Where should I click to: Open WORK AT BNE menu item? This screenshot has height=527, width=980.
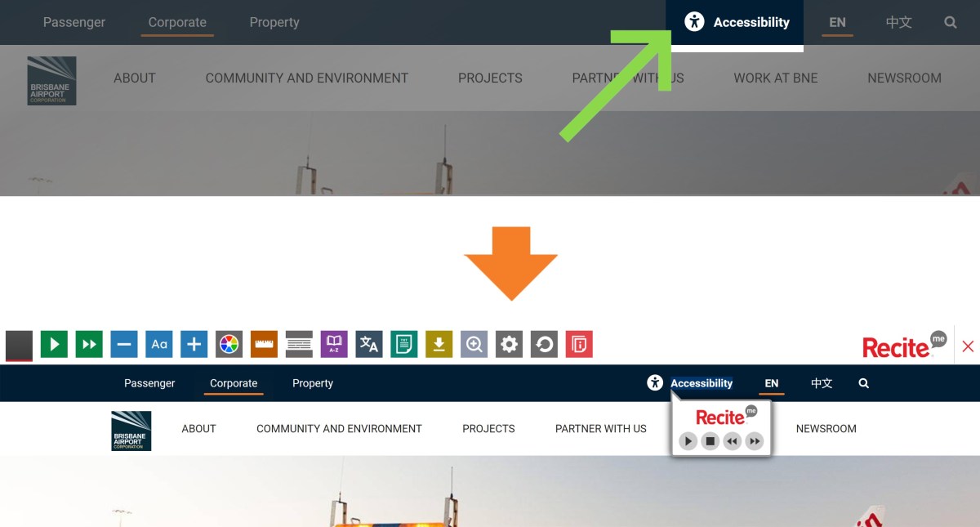[x=776, y=78]
